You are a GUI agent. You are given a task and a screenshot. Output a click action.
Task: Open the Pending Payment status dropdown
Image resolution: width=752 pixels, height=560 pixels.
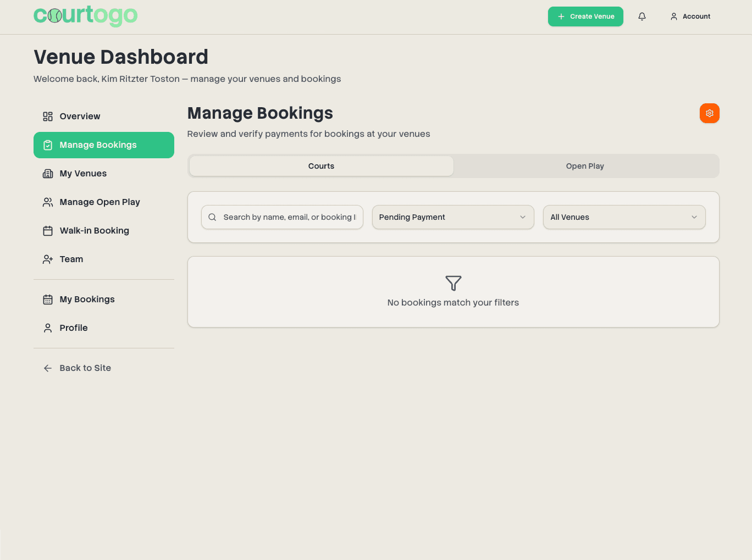(x=452, y=217)
